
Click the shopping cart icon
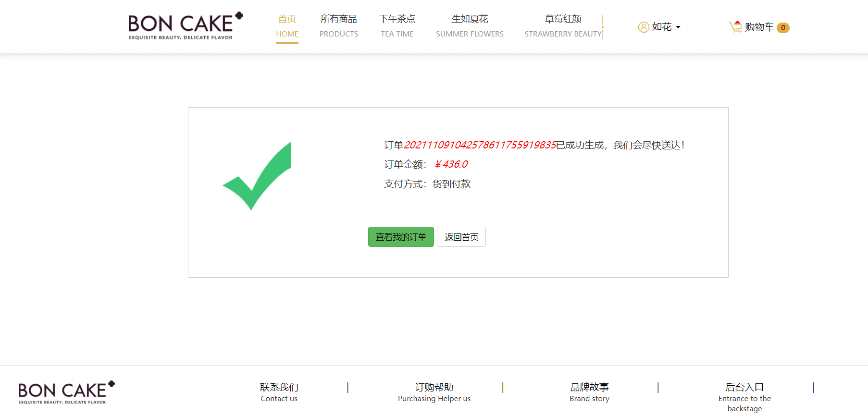(735, 27)
